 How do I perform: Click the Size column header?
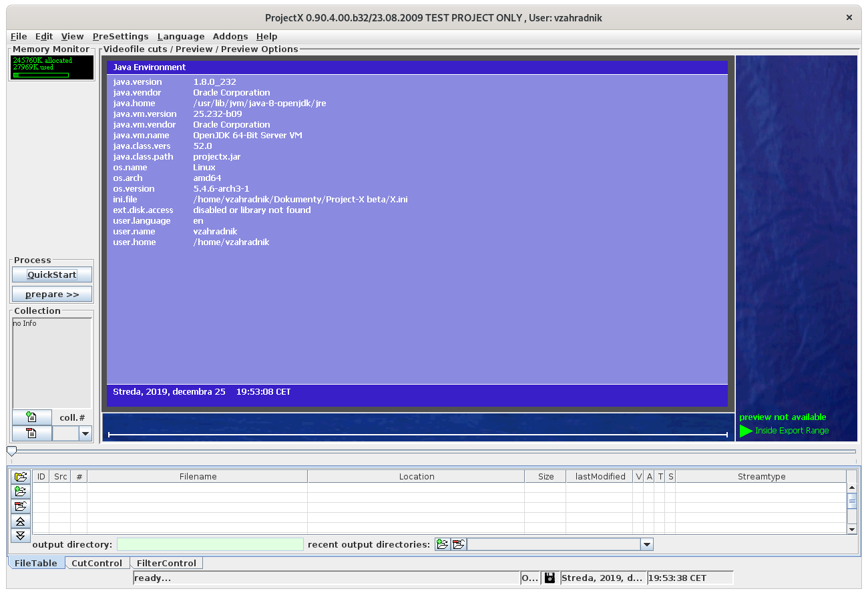(x=546, y=476)
